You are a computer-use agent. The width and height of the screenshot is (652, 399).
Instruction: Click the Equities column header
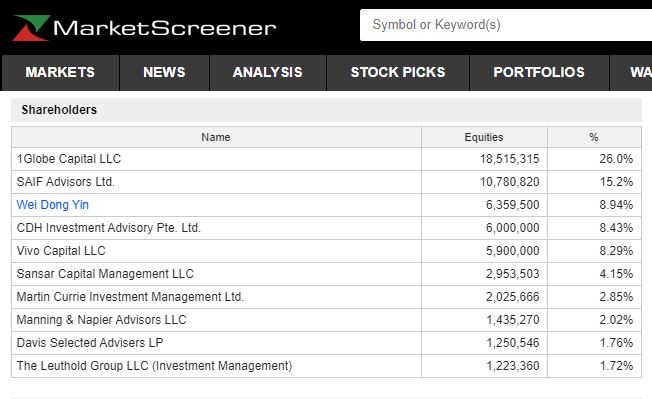[x=484, y=137]
